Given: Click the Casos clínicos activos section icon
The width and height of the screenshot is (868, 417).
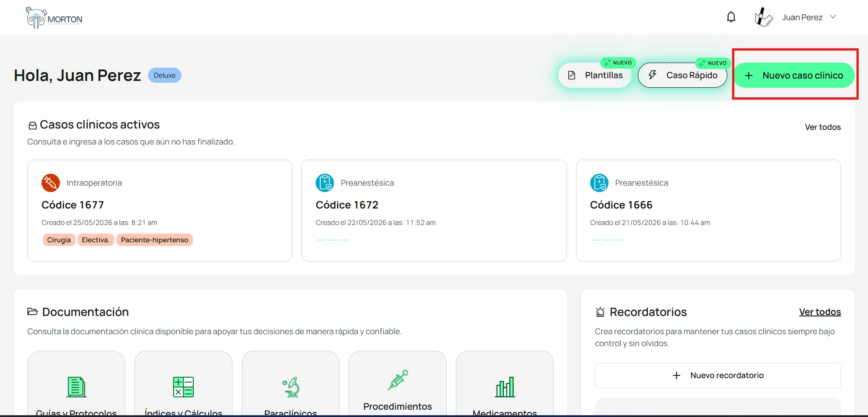Looking at the screenshot, I should pyautogui.click(x=32, y=125).
